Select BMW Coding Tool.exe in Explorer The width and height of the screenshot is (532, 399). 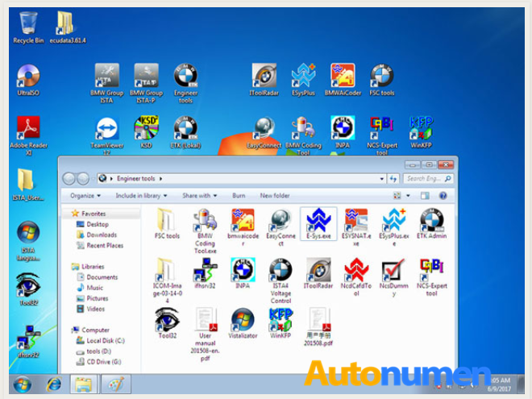tap(205, 231)
